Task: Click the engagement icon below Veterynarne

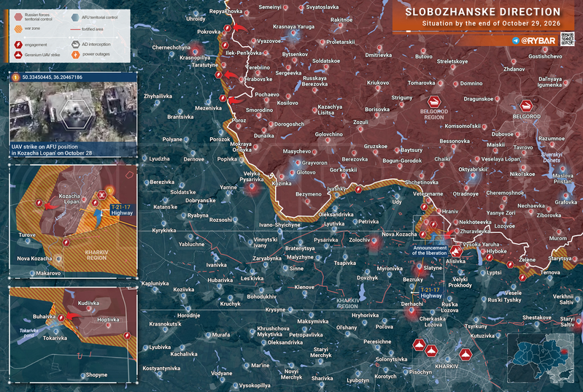Action: [424, 207]
